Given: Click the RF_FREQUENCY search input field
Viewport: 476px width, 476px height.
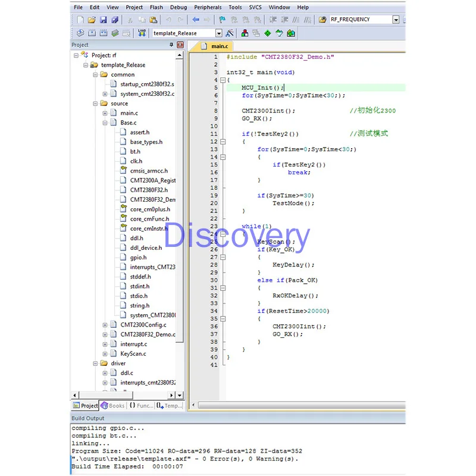Looking at the screenshot, I should (x=361, y=20).
